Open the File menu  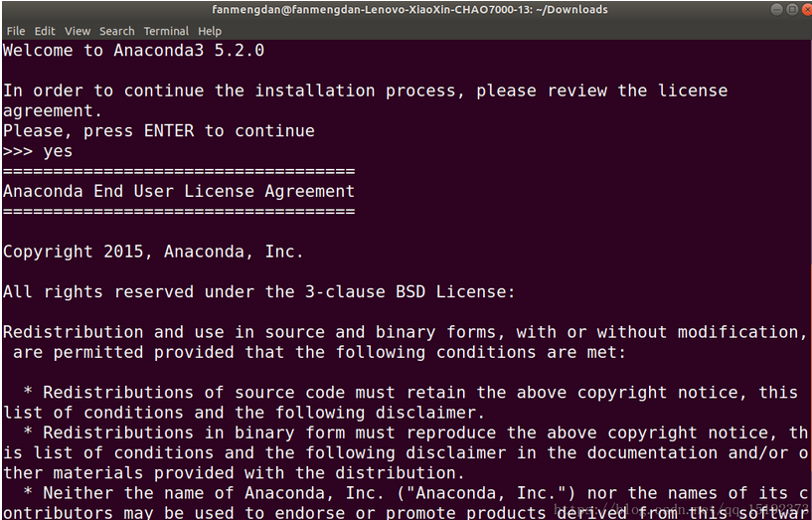coord(16,31)
